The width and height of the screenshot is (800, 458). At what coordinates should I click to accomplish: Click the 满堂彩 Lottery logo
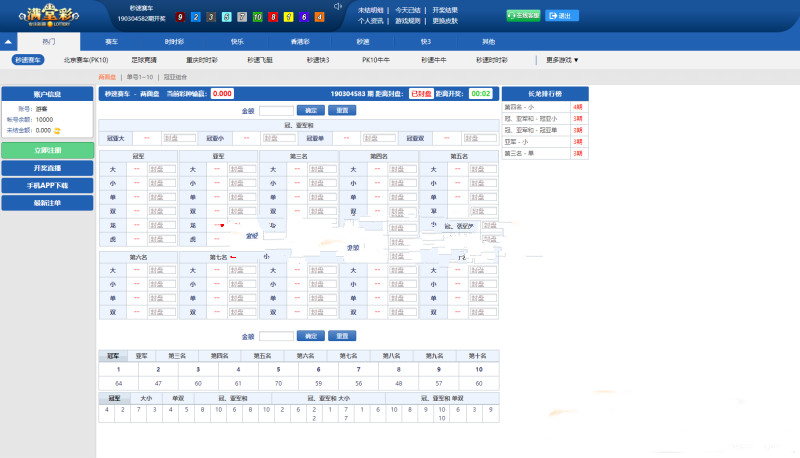[x=49, y=15]
